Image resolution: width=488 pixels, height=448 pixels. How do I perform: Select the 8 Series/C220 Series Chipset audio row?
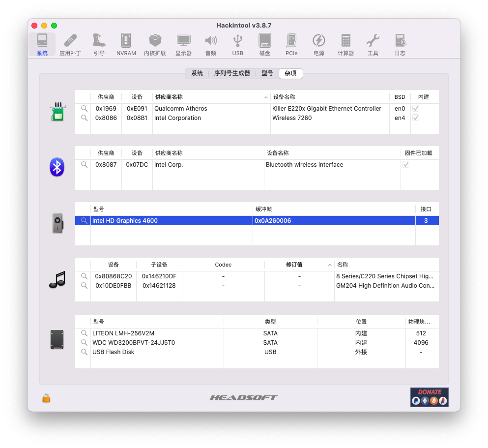(x=257, y=276)
